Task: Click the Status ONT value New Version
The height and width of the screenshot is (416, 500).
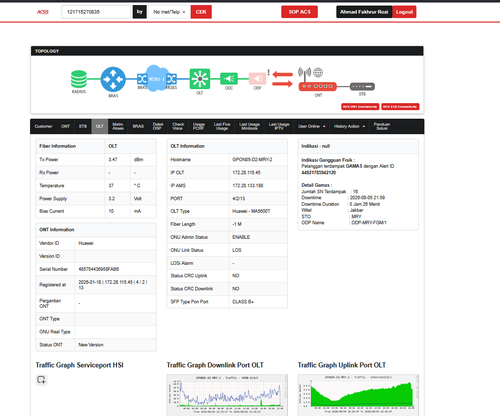Action: point(91,345)
